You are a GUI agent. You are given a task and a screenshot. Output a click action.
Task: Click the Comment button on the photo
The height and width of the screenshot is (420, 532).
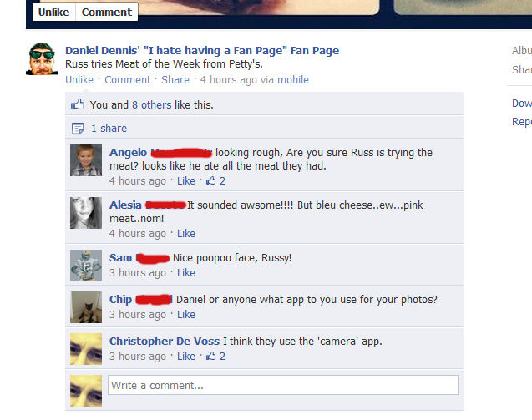pyautogui.click(x=107, y=13)
